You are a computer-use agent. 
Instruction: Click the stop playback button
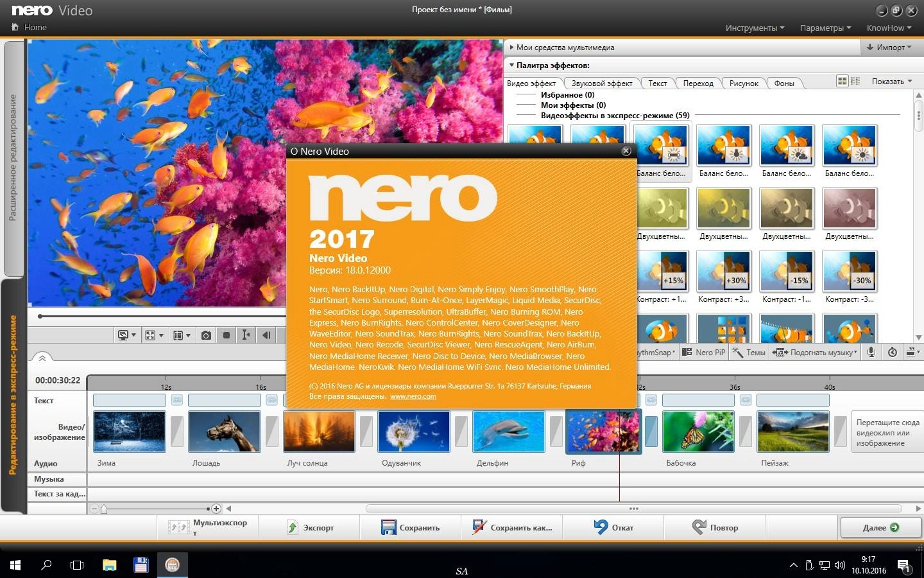[x=226, y=335]
